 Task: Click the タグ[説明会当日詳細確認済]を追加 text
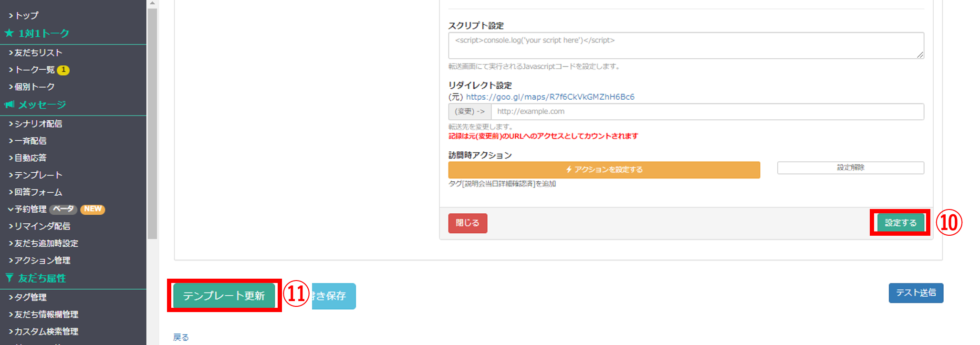pos(502,184)
